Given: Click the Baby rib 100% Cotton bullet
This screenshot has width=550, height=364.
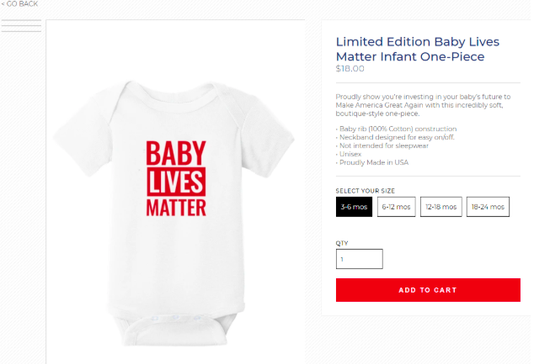Looking at the screenshot, I should pos(396,129).
